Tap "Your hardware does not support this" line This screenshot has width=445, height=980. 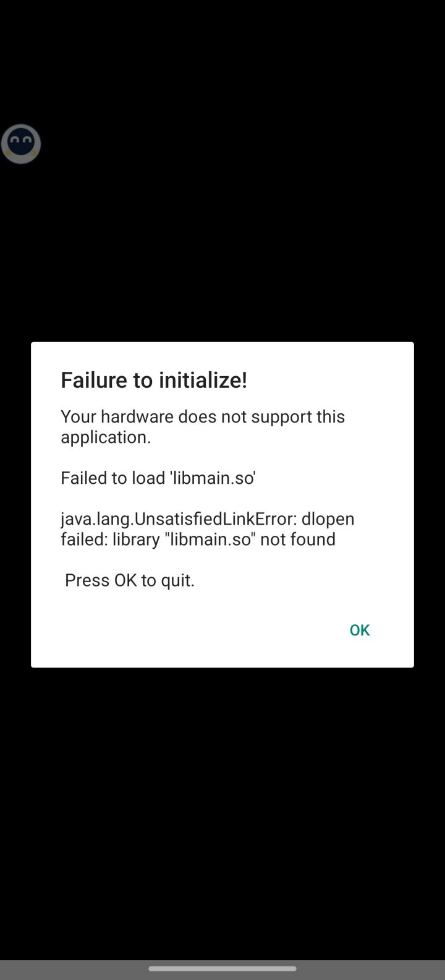[x=203, y=416]
